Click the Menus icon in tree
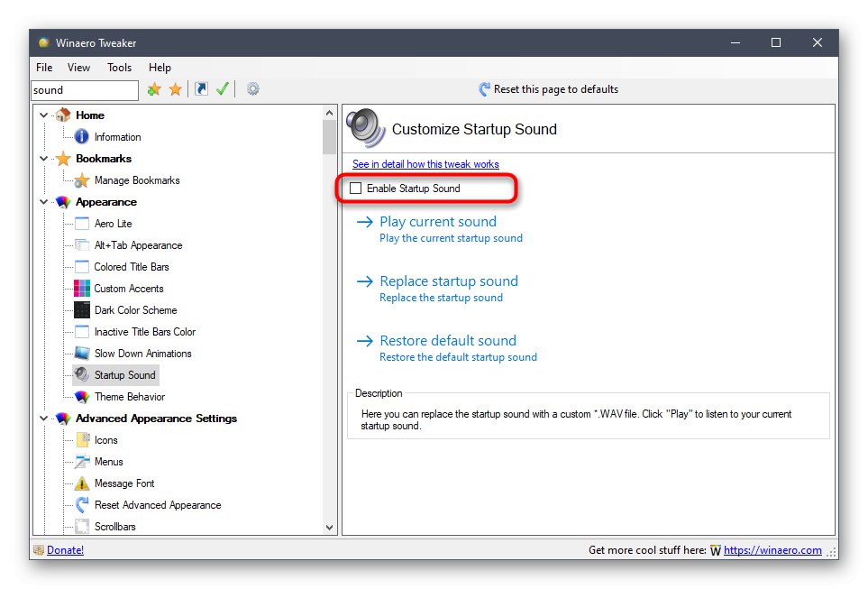The image size is (868, 589). tap(82, 461)
